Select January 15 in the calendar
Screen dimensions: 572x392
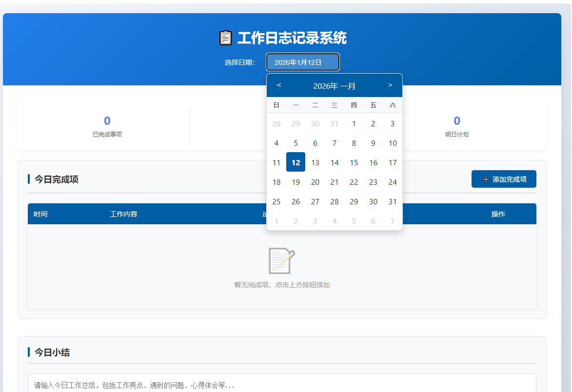click(x=354, y=162)
